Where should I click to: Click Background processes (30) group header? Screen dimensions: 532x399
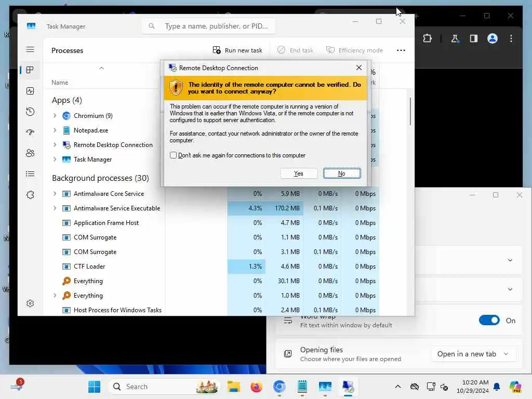click(x=100, y=178)
